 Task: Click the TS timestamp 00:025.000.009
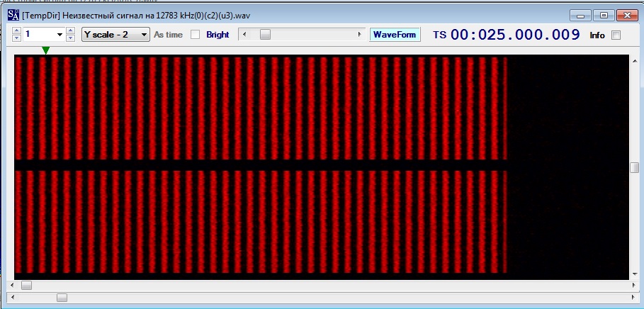[515, 35]
